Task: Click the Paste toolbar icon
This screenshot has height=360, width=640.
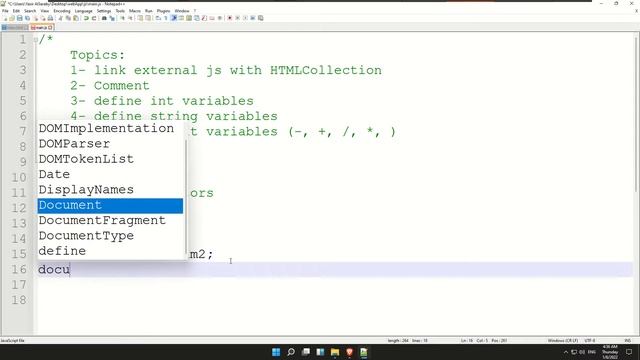Action: pyautogui.click(x=76, y=18)
